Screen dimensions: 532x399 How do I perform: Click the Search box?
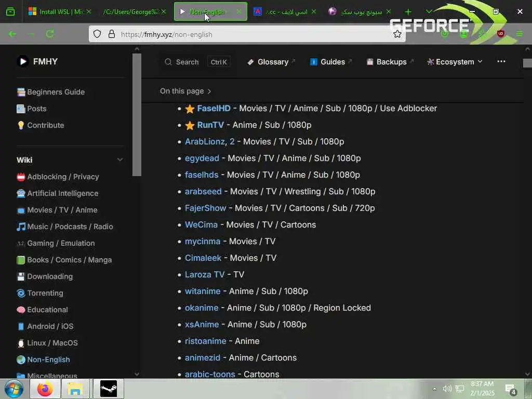[197, 62]
